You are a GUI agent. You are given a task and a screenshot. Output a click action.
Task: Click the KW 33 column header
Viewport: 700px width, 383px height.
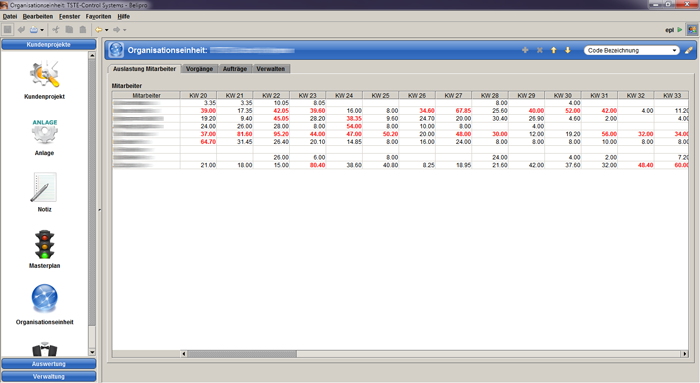671,95
